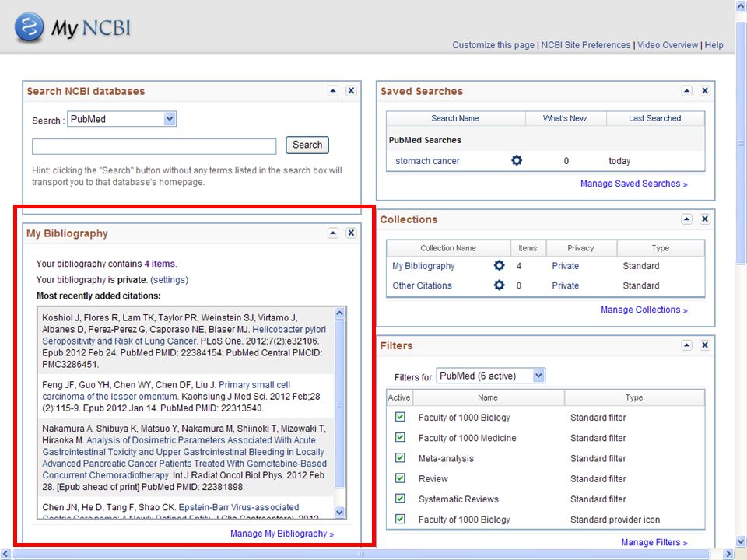Open NCBI Site Preferences link

click(585, 45)
